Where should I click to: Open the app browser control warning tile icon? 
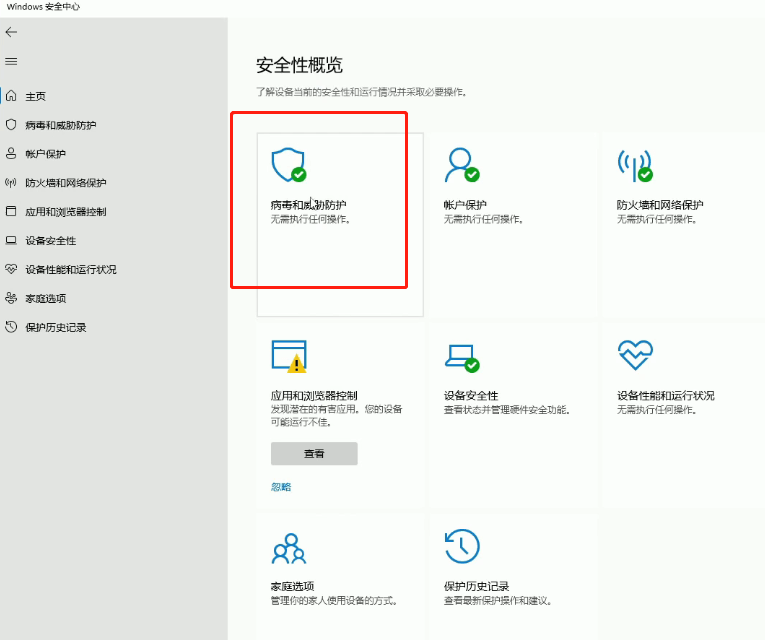(289, 357)
